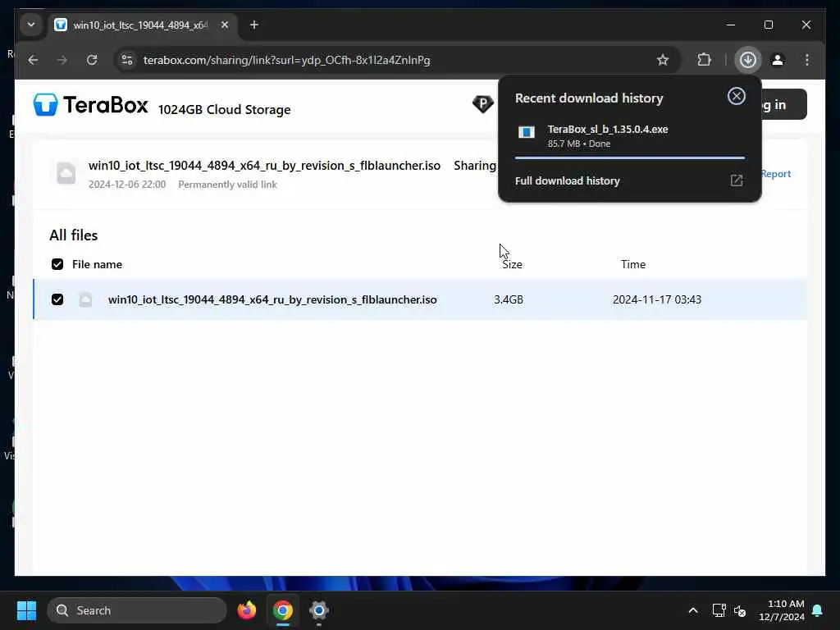Uncheck the ISO file row checkbox
840x630 pixels.
click(57, 299)
